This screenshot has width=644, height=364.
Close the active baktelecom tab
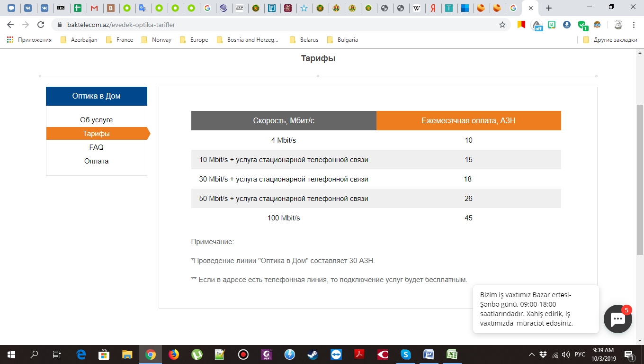pyautogui.click(x=531, y=8)
